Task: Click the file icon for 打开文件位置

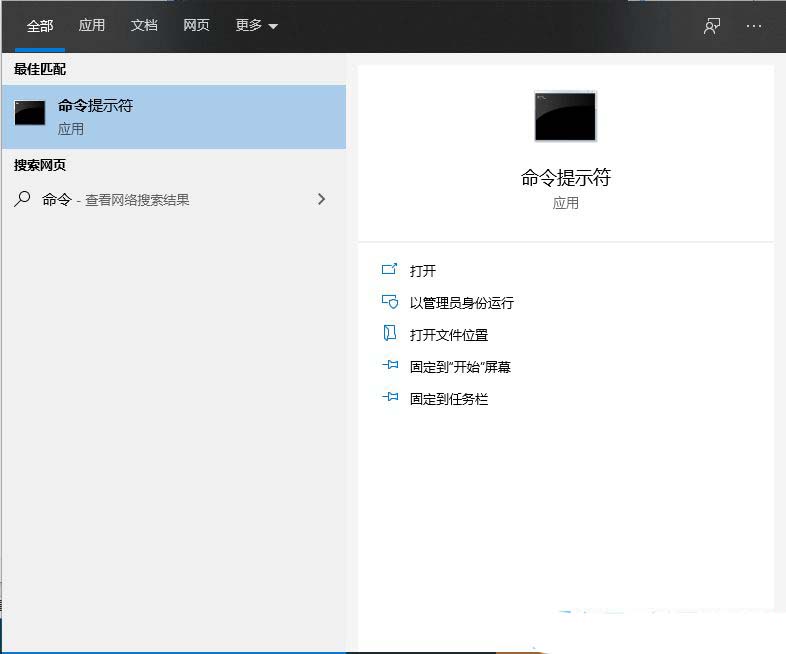Action: point(390,334)
